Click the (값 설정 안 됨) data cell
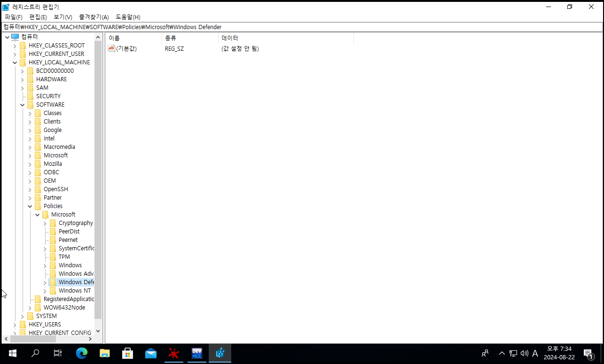Screen dimensions: 604x364 click(240, 48)
